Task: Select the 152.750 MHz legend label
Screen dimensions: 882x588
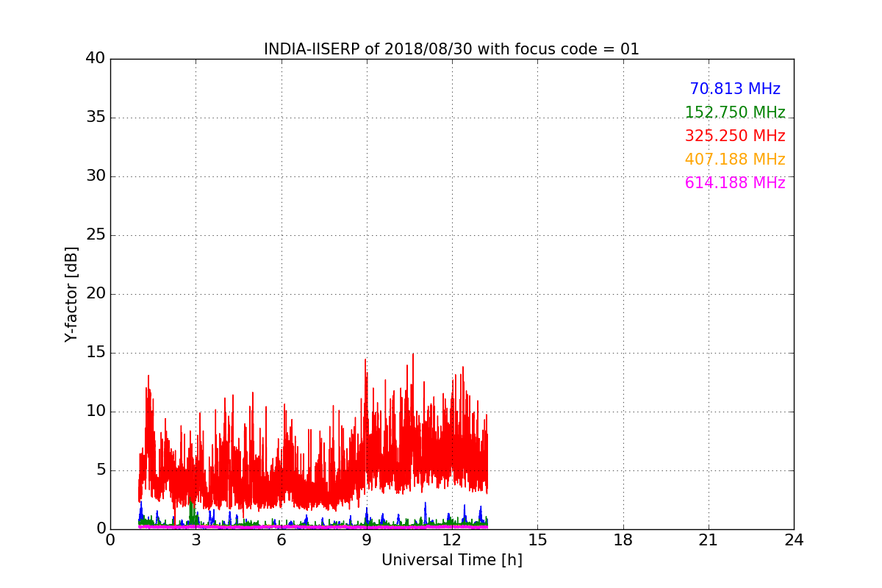Action: coord(735,112)
